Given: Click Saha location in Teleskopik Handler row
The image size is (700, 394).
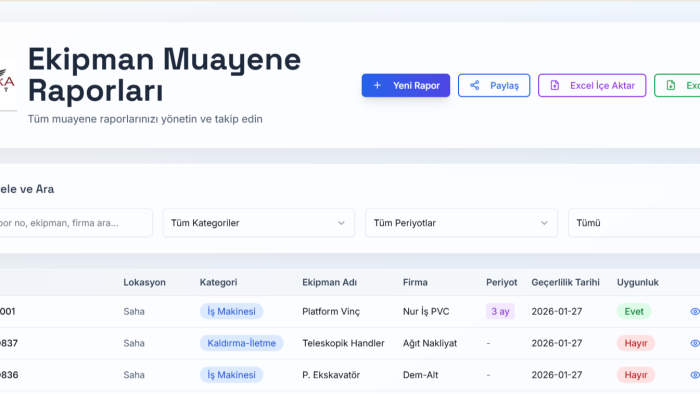Looking at the screenshot, I should pyautogui.click(x=134, y=343).
